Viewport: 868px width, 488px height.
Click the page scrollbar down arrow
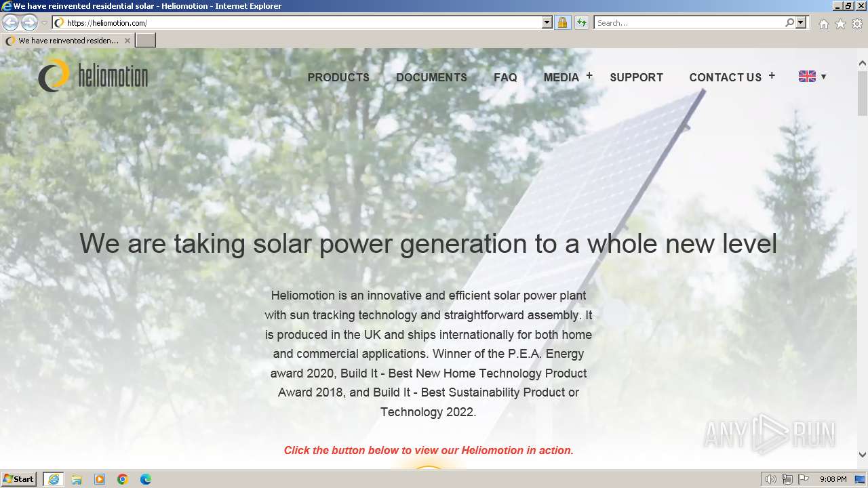[x=863, y=455]
